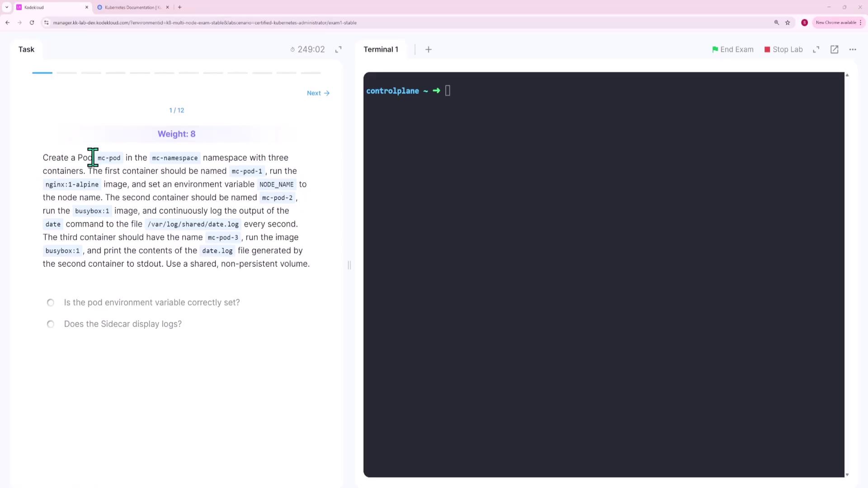Open the Chrome tab search dropdown
Viewport: 868px width, 488px height.
coord(7,7)
